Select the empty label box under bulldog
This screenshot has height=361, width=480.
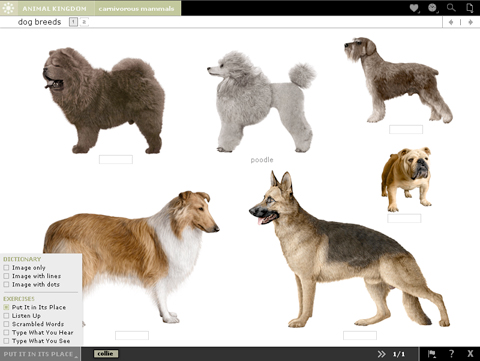404,218
